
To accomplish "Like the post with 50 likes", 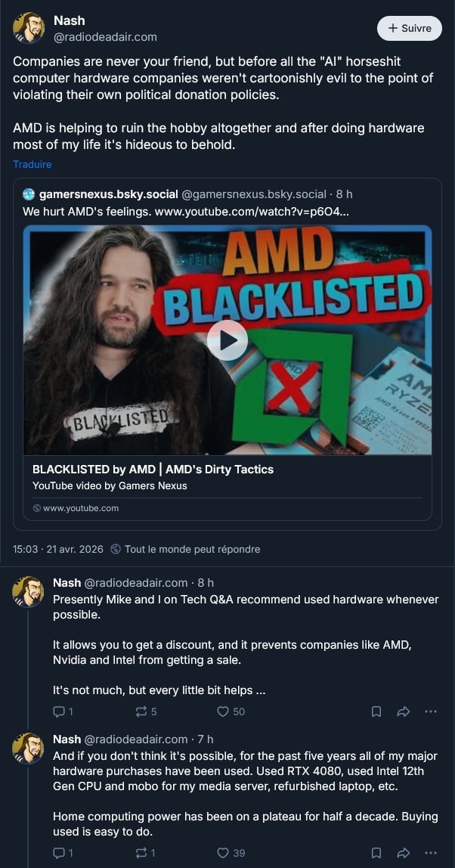I will click(x=231, y=712).
